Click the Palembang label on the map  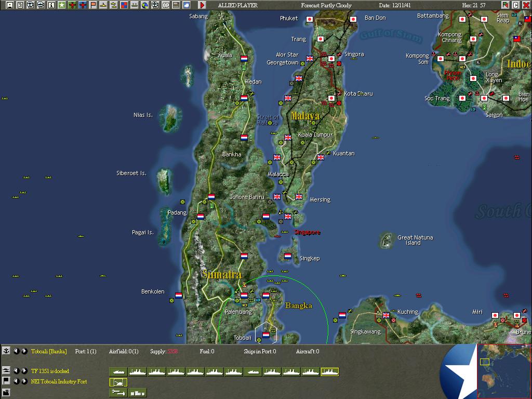click(238, 312)
